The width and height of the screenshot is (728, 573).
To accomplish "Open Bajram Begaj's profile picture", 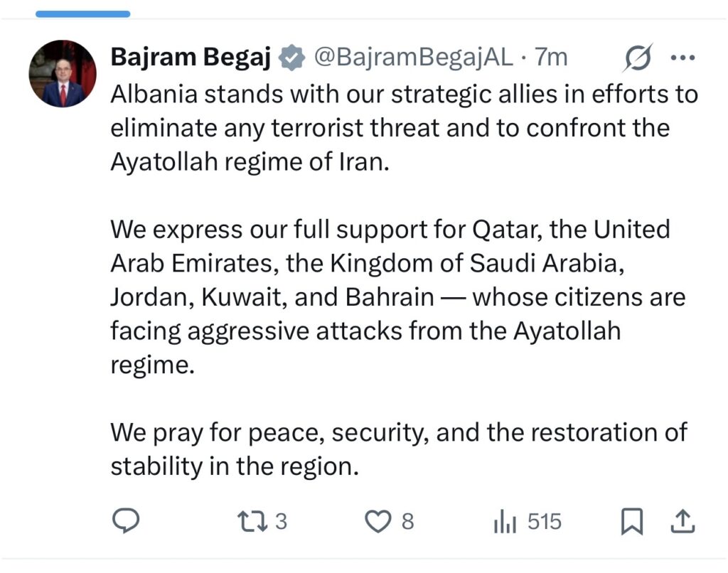I will (x=62, y=74).
